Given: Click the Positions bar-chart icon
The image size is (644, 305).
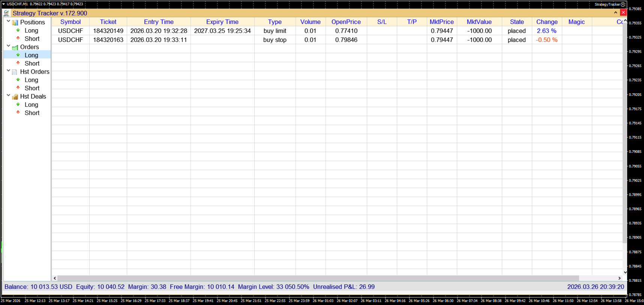Looking at the screenshot, I should [x=15, y=22].
